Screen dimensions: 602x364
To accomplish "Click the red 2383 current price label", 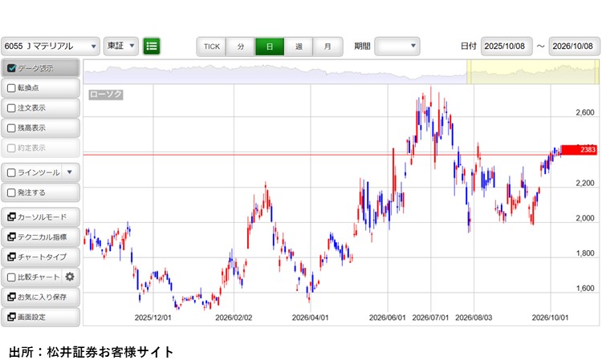I will [x=580, y=150].
